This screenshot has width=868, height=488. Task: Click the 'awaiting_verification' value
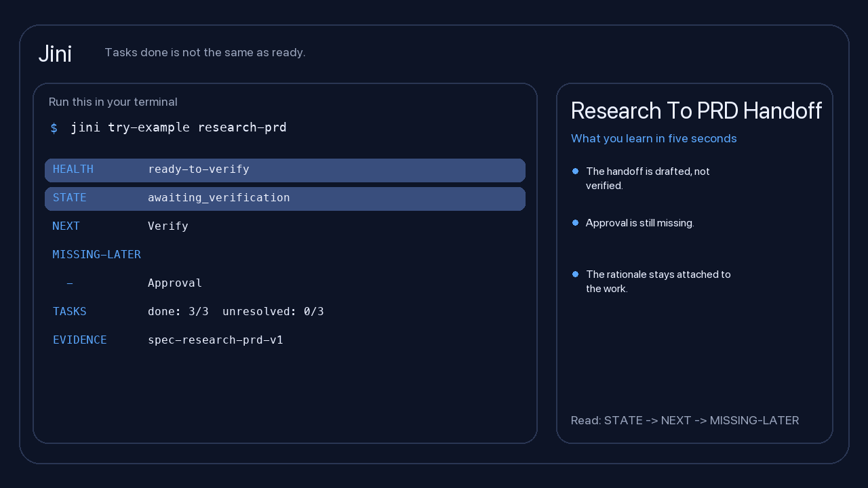pos(219,198)
